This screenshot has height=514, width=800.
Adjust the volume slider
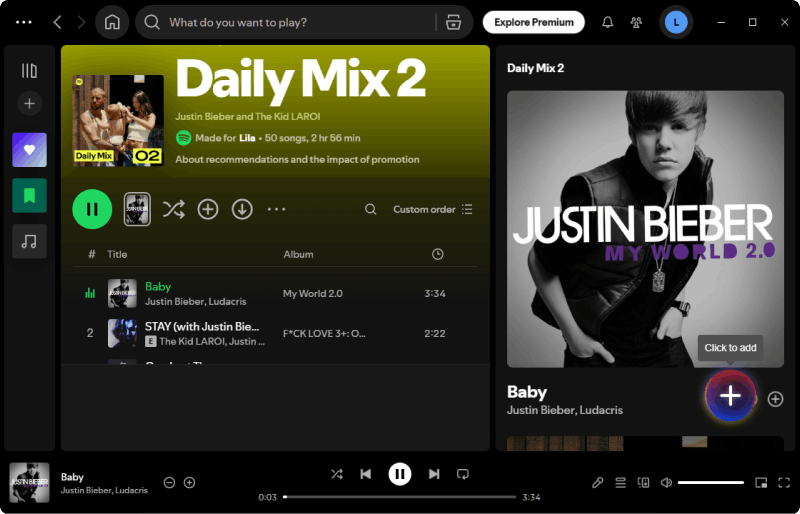(711, 482)
